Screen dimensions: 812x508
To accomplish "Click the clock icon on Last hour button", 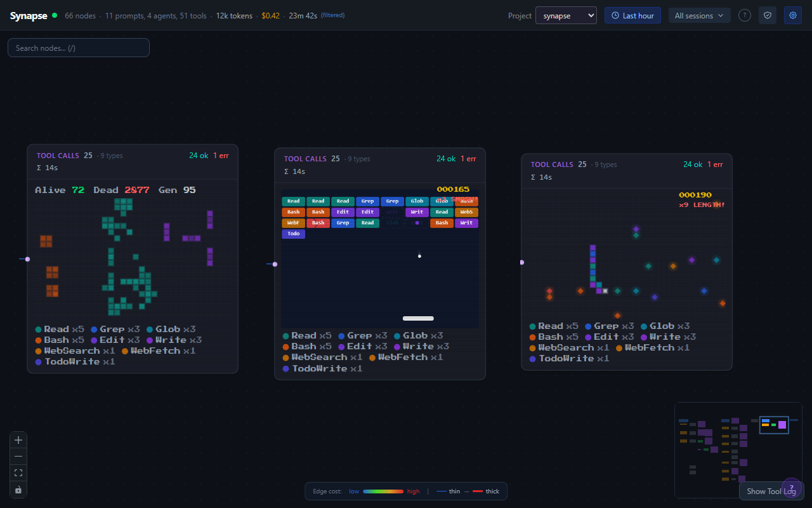I will point(615,15).
